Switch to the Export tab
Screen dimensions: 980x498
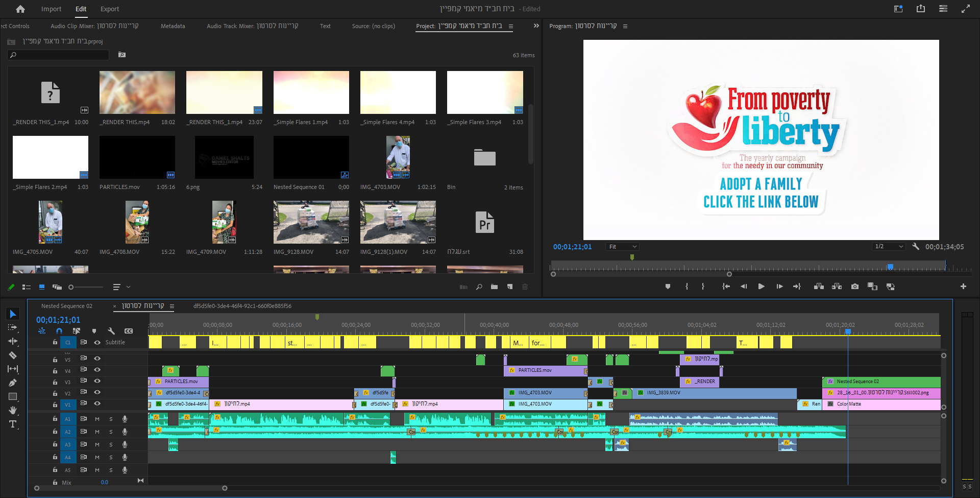(109, 9)
